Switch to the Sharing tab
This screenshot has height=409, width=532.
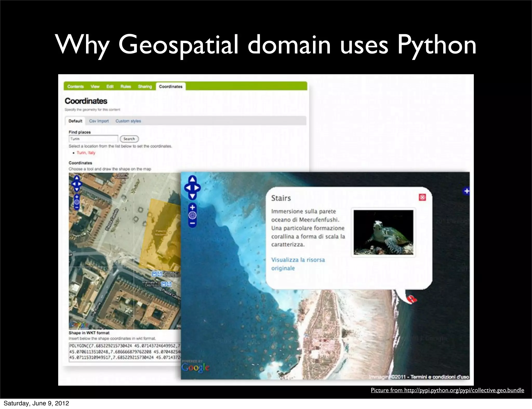click(145, 86)
